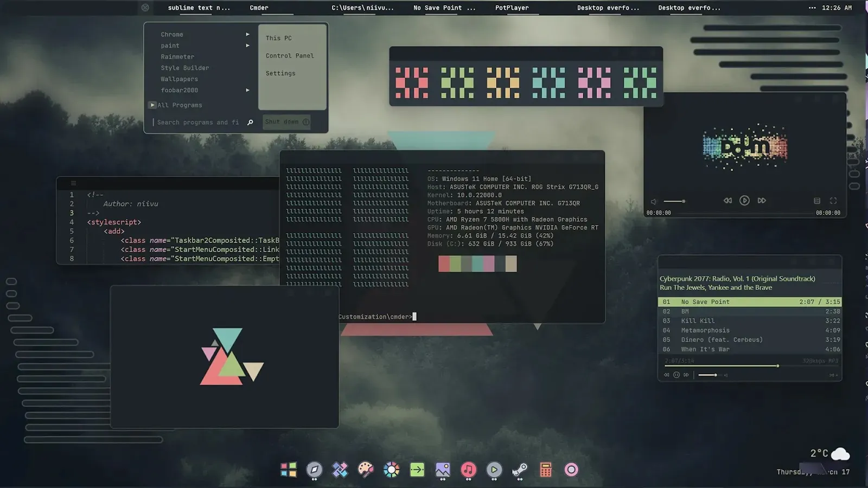
Task: Open the calculator icon in the dock
Action: pyautogui.click(x=546, y=470)
